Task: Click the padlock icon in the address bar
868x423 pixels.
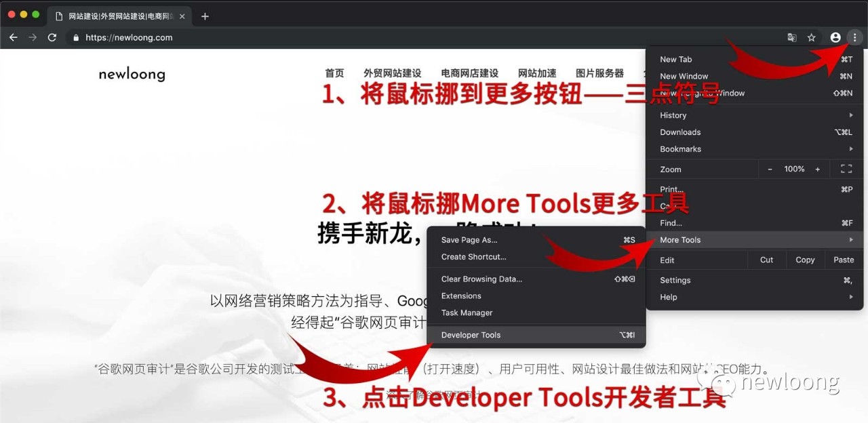Action: pos(75,37)
